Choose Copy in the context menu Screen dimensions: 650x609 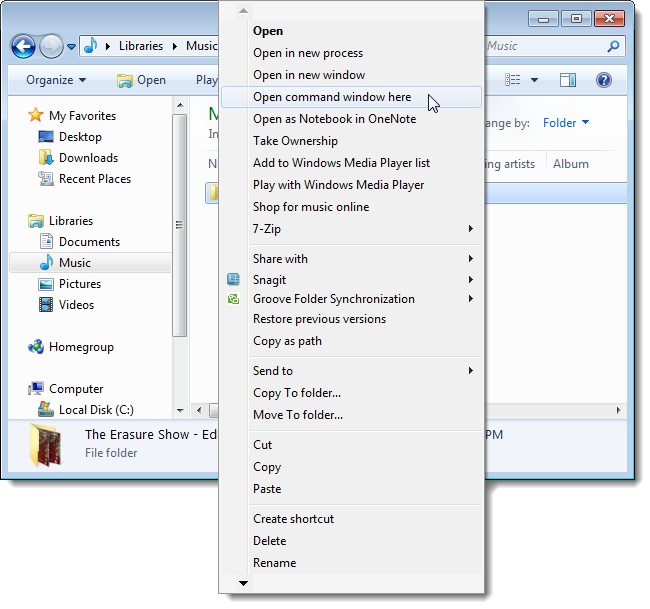coord(352,467)
